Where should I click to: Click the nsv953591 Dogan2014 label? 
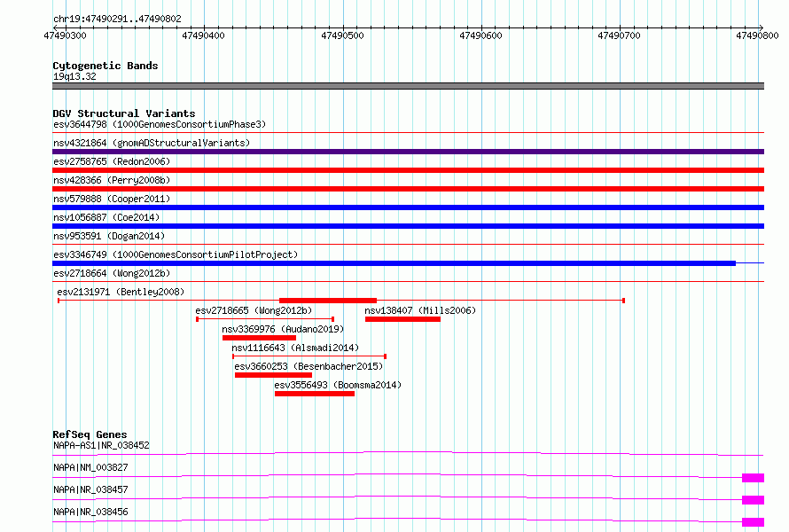(x=109, y=236)
